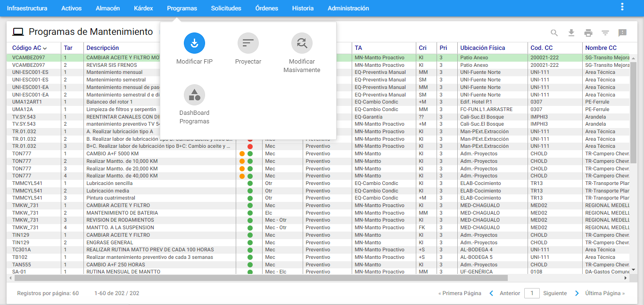644x305 pixels.
Task: Select row MANTENIMIENTO DE BATERIA
Action: (x=319, y=213)
